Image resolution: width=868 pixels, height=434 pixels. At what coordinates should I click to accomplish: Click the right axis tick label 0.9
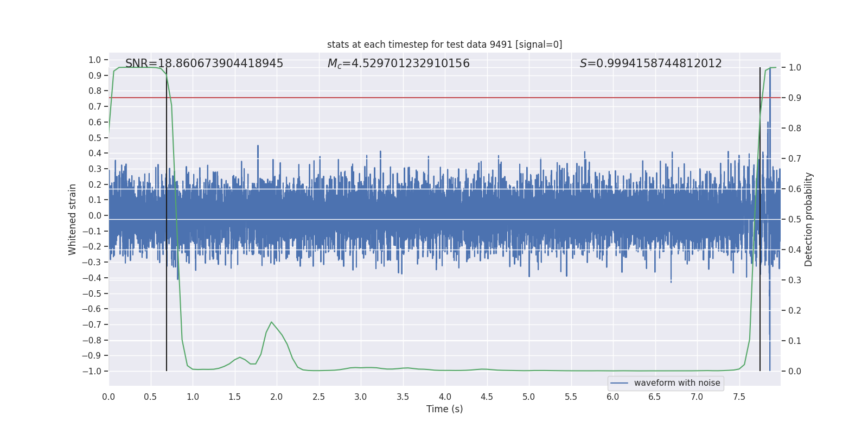795,98
